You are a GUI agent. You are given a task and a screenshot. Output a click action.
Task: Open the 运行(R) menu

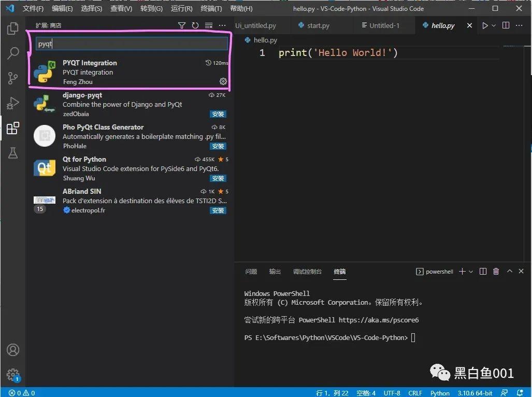(181, 8)
